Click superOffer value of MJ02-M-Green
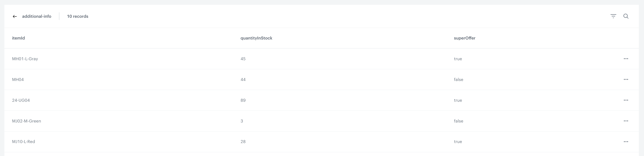This screenshot has width=644, height=156. tap(458, 121)
